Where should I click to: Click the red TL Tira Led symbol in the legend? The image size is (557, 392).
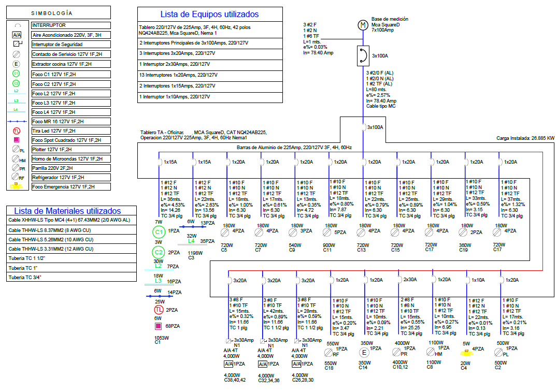click(17, 130)
